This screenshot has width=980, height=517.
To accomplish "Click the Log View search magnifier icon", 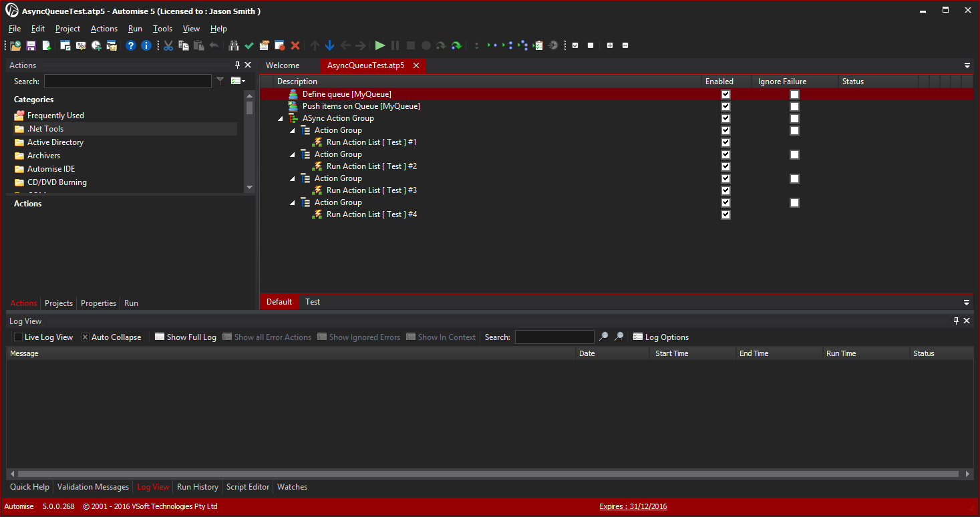I will click(x=603, y=337).
